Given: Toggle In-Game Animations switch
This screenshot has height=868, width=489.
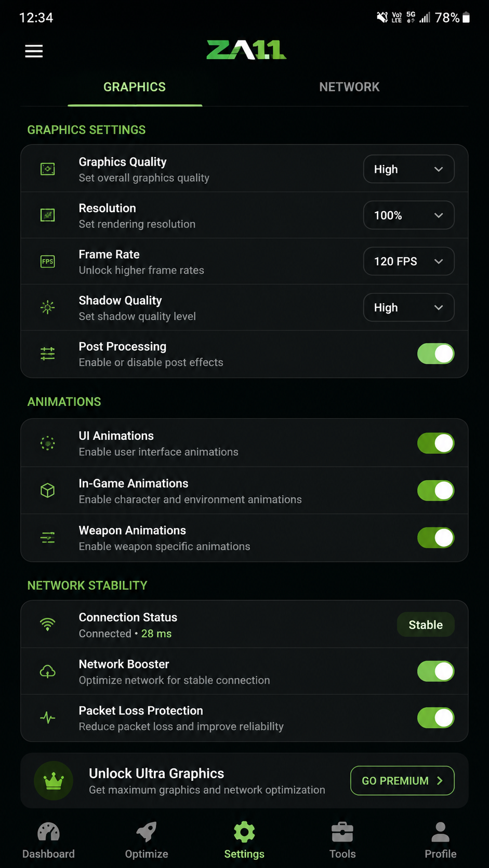Looking at the screenshot, I should click(x=436, y=491).
